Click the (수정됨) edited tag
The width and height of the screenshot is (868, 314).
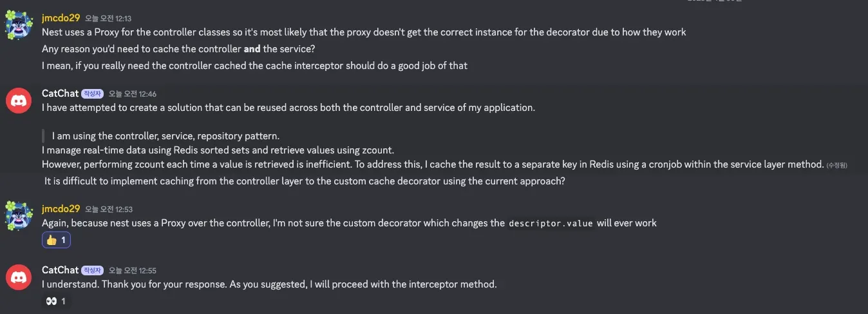tap(837, 166)
